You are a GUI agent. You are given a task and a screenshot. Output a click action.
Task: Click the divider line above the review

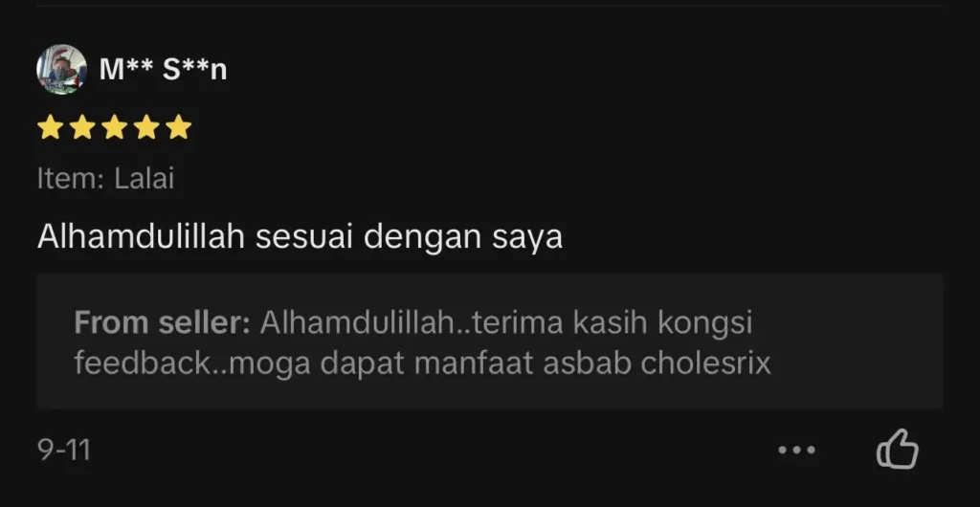pyautogui.click(x=489, y=6)
